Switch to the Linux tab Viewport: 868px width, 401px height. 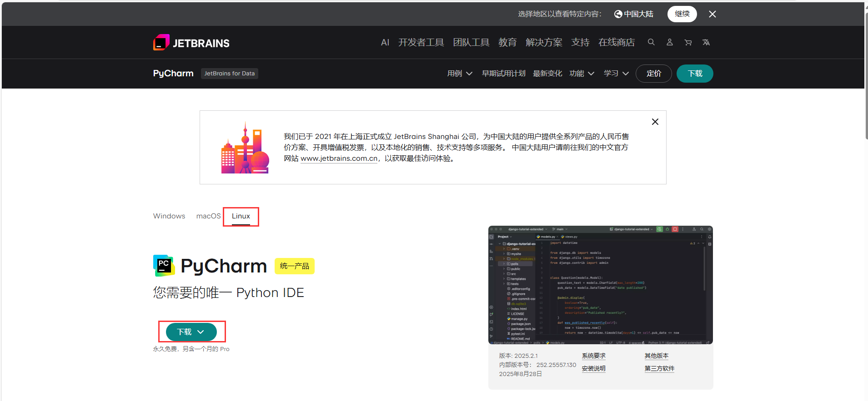pyautogui.click(x=241, y=217)
